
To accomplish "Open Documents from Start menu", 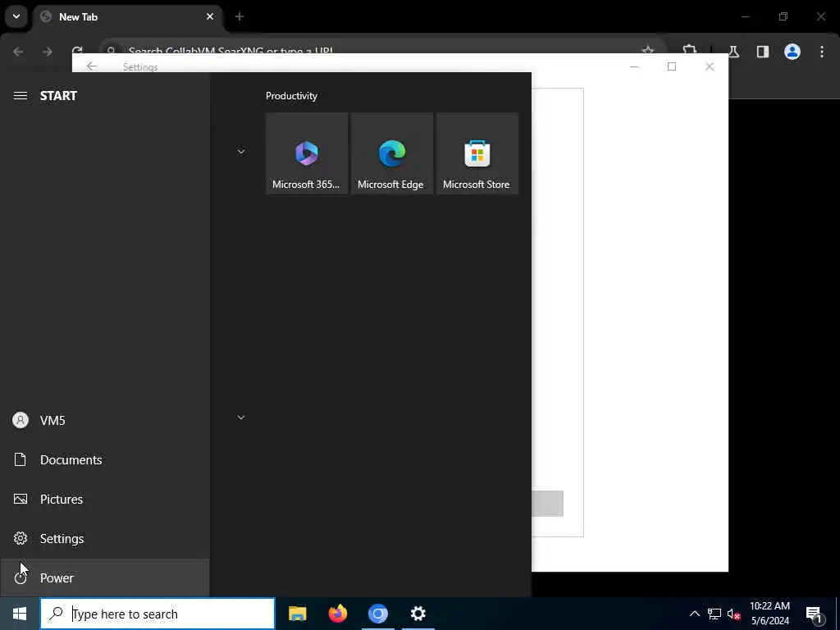I will click(104, 459).
